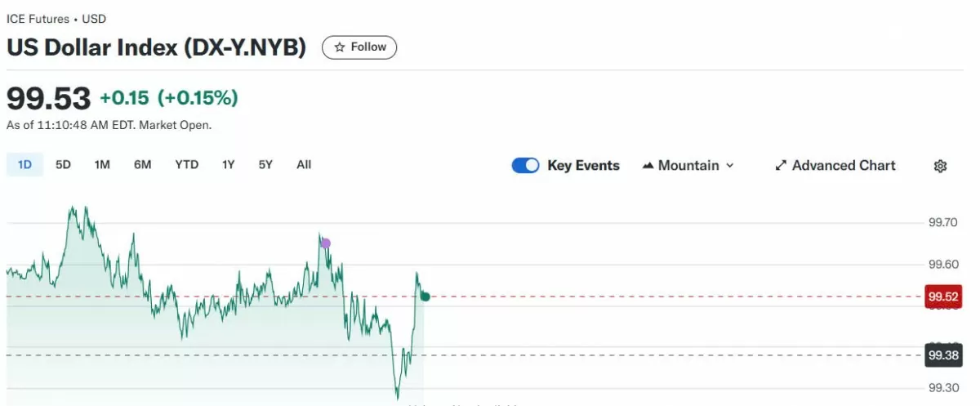Click the mountain icon beside Mountain

(648, 166)
